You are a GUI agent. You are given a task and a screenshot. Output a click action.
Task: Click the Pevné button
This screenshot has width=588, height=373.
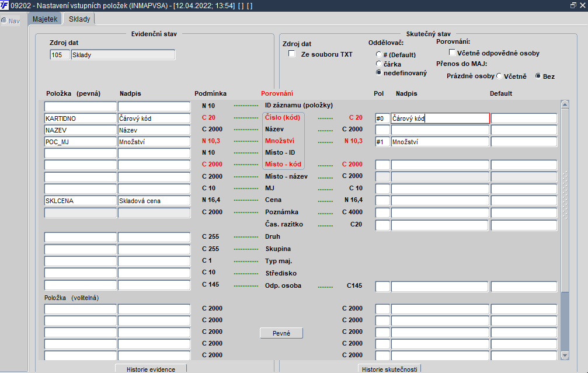[281, 333]
